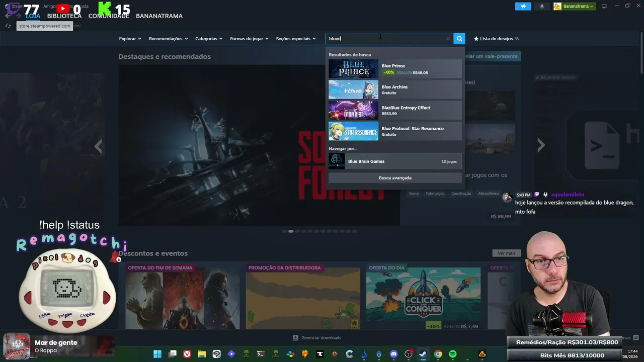
Task: Click the Busca avançada button
Action: (x=395, y=178)
